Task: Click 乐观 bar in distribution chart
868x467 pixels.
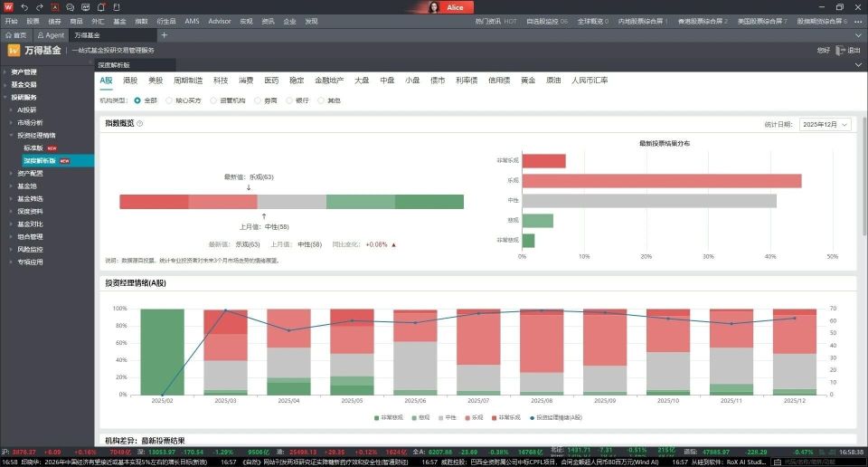Action: pos(662,181)
